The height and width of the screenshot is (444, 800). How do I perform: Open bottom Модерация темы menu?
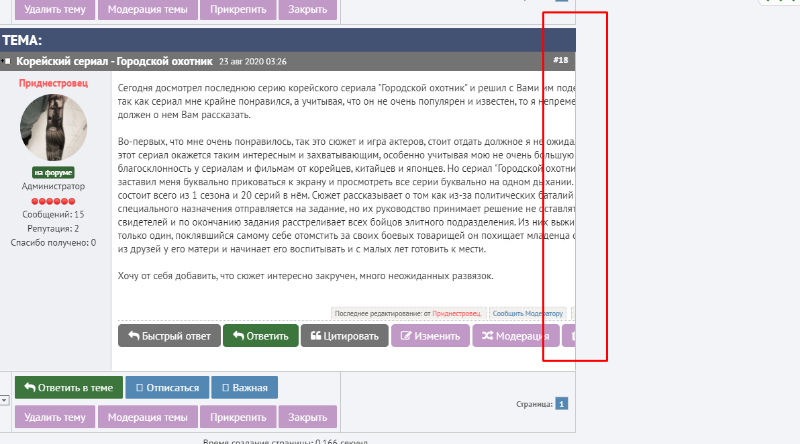147,417
